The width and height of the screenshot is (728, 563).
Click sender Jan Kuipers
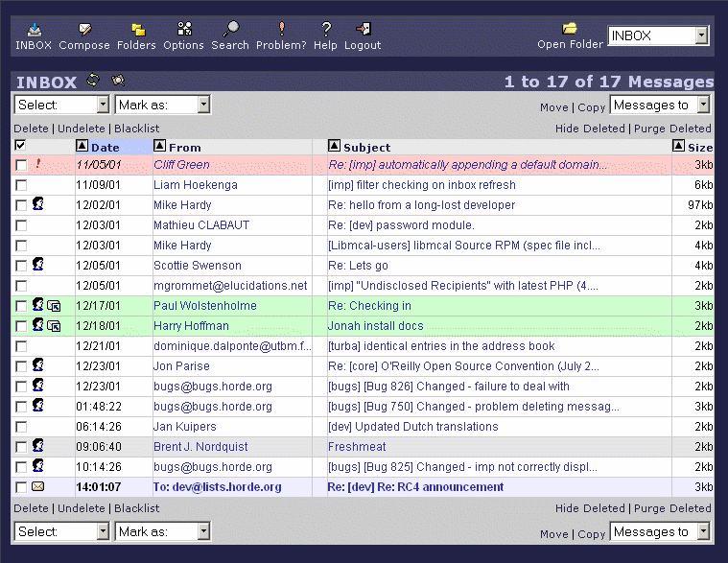[185, 427]
